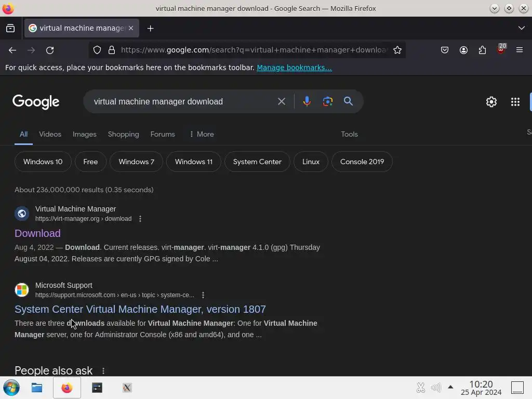
Task: Go to Google homepage via logo
Action: [36, 102]
